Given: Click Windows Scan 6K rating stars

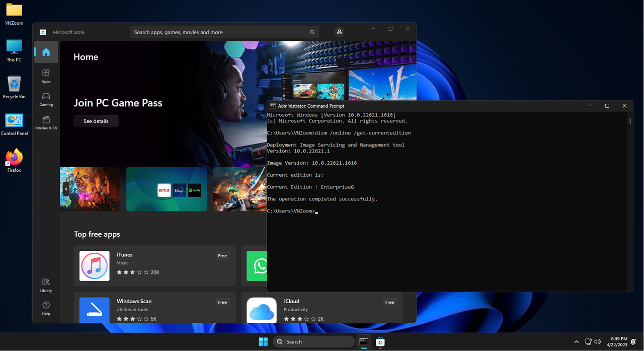Looking at the screenshot, I should pyautogui.click(x=137, y=319).
